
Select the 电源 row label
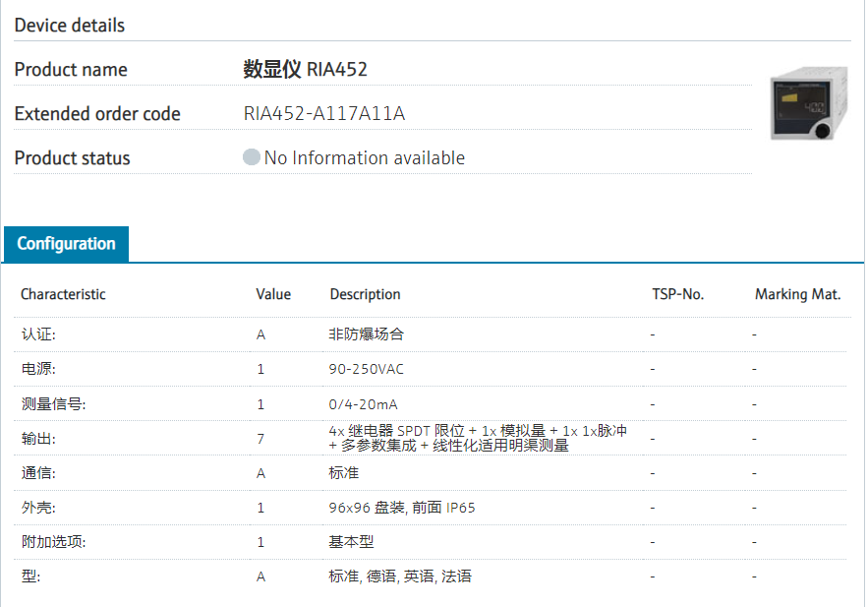coord(39,369)
